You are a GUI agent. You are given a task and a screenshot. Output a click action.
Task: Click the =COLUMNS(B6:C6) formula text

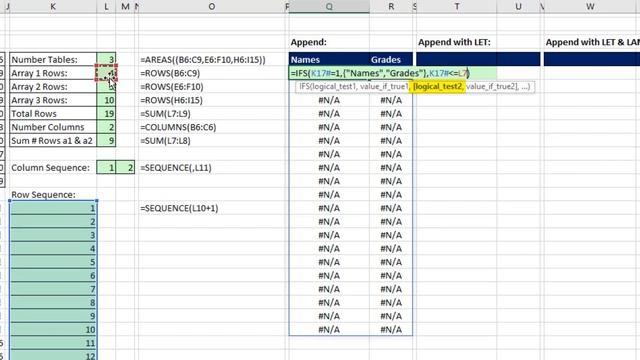click(178, 127)
